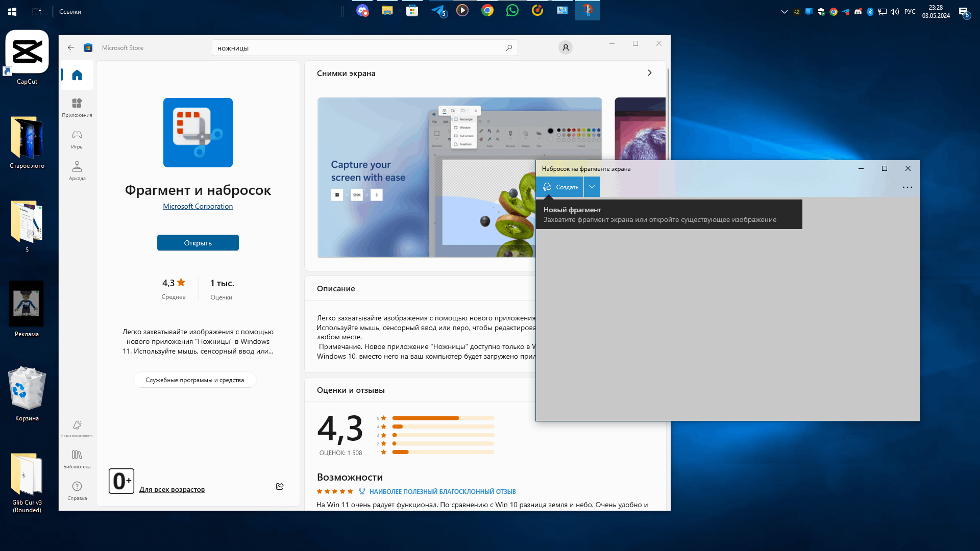Click the 5-star rating bar
980x551 pixels.
coord(443,418)
